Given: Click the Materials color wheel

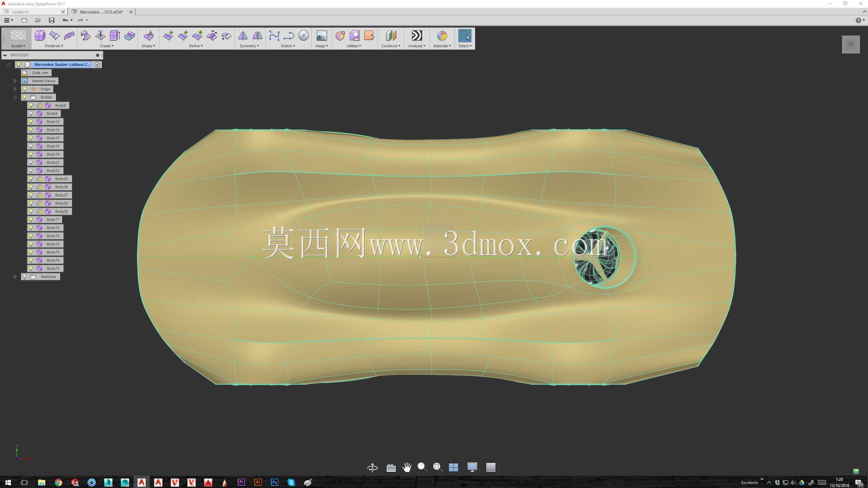Looking at the screenshot, I should [442, 35].
